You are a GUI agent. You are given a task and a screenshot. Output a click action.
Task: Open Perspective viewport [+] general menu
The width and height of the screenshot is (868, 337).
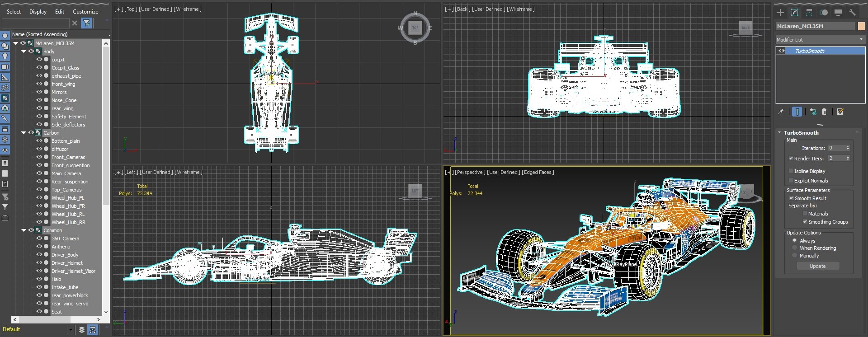449,172
